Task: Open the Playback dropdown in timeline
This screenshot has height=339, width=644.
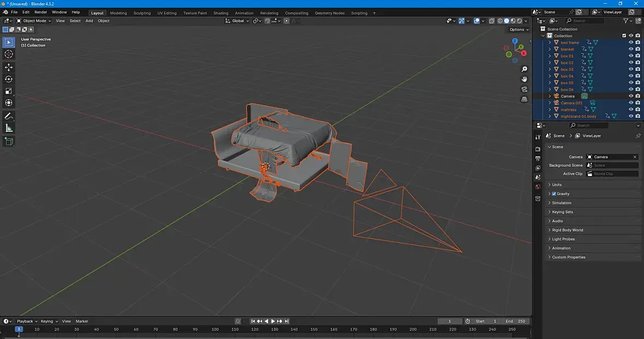Action: [27, 322]
